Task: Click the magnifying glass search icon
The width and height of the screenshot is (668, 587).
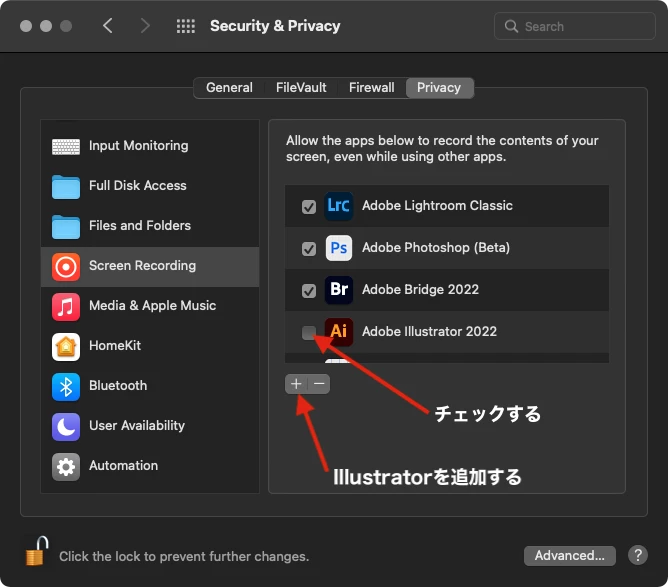Action: 511,26
